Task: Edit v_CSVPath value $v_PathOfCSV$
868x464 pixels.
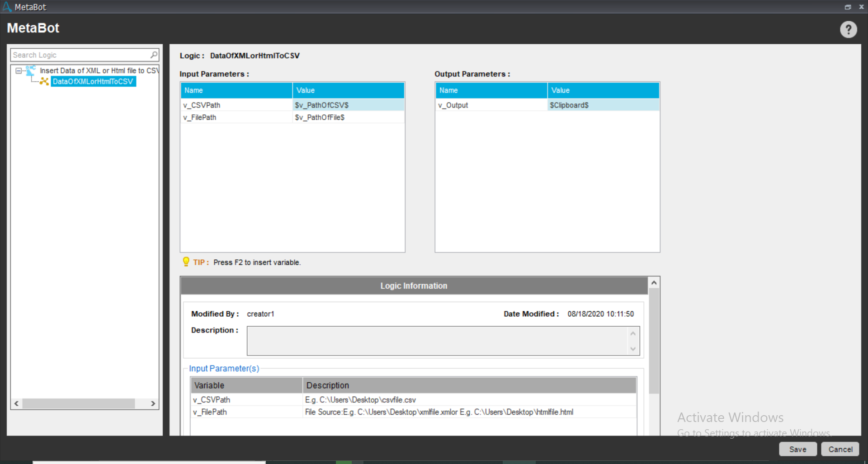Action: (x=348, y=105)
